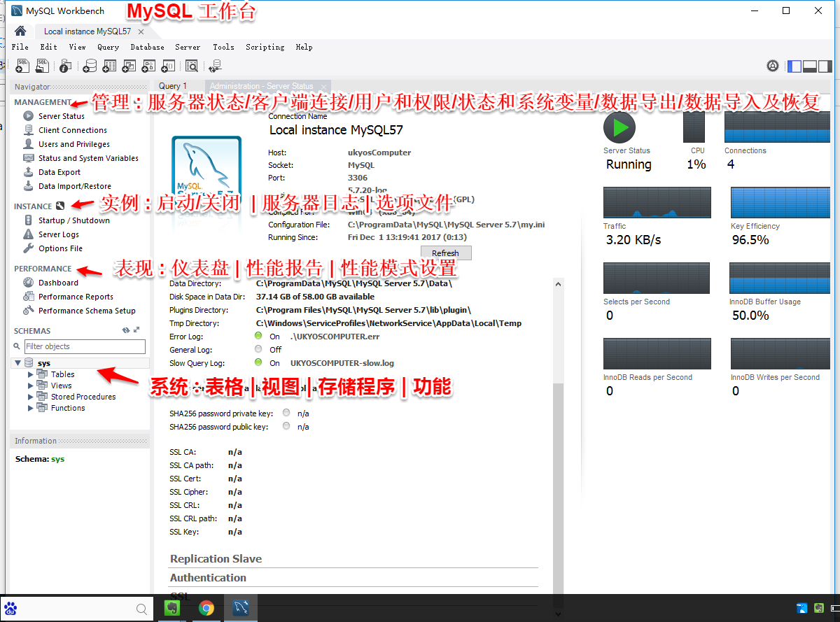Open Data Import/Restore in Navigator
The image size is (840, 622).
(x=75, y=186)
